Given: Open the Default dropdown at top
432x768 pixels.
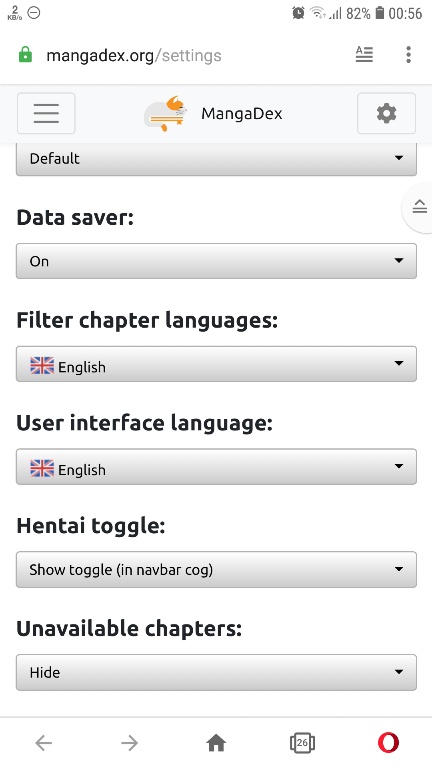Looking at the screenshot, I should tap(216, 159).
